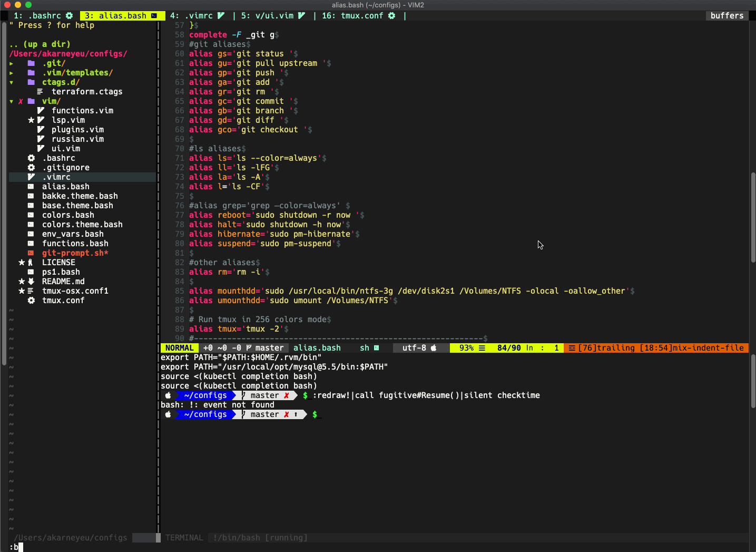Expand the .vim/templates/ folder
The width and height of the screenshot is (756, 552).
(11, 72)
